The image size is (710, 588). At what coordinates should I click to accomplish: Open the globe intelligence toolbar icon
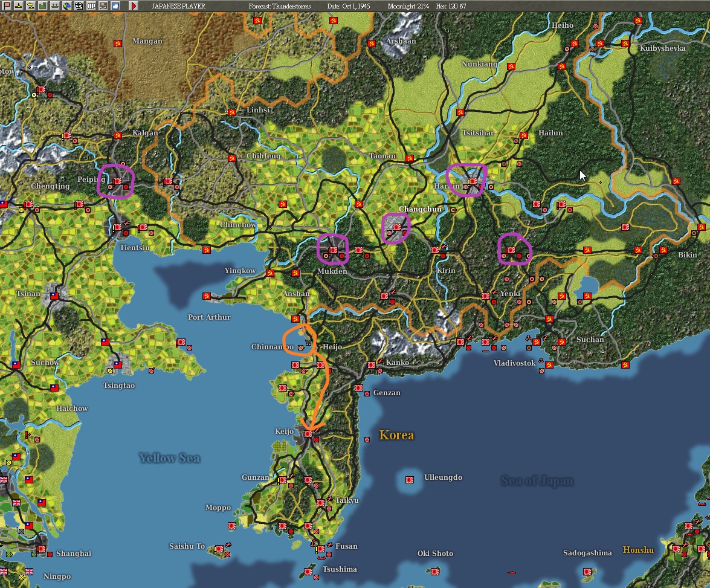click(67, 6)
